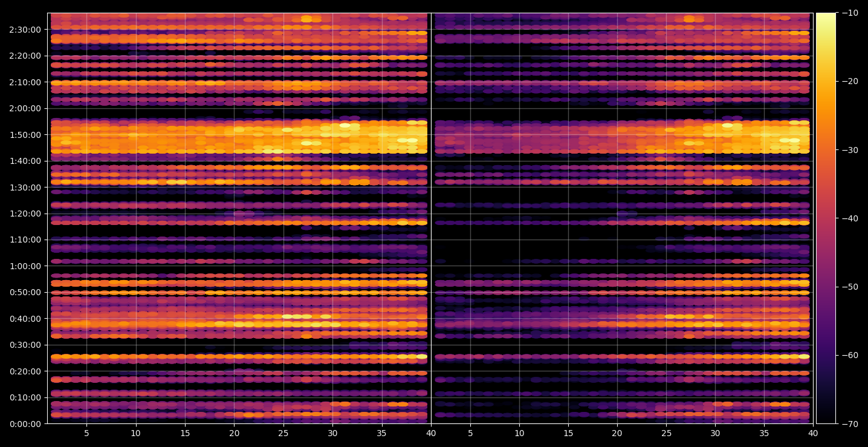
Task: Click the 0:50:00 time axis label
Action: pos(25,292)
